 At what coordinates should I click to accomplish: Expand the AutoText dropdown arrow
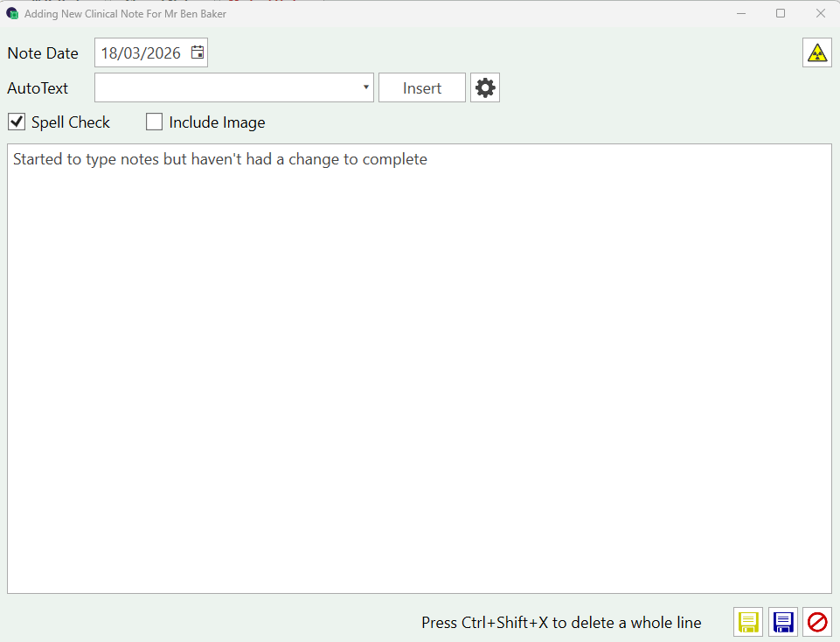[365, 87]
